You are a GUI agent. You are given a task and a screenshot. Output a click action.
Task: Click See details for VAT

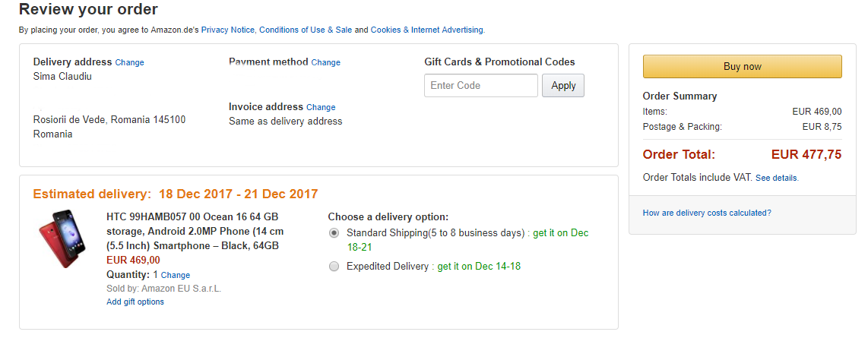776,178
